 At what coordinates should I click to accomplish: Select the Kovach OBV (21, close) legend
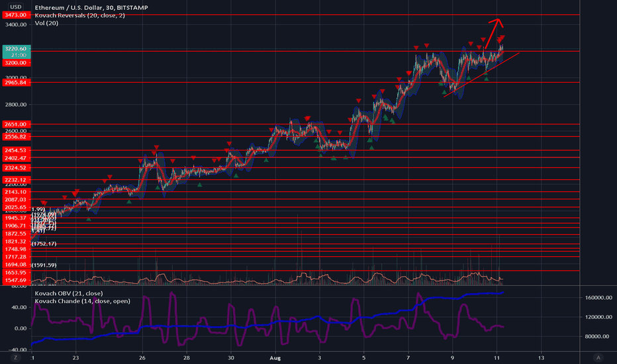pos(69,293)
